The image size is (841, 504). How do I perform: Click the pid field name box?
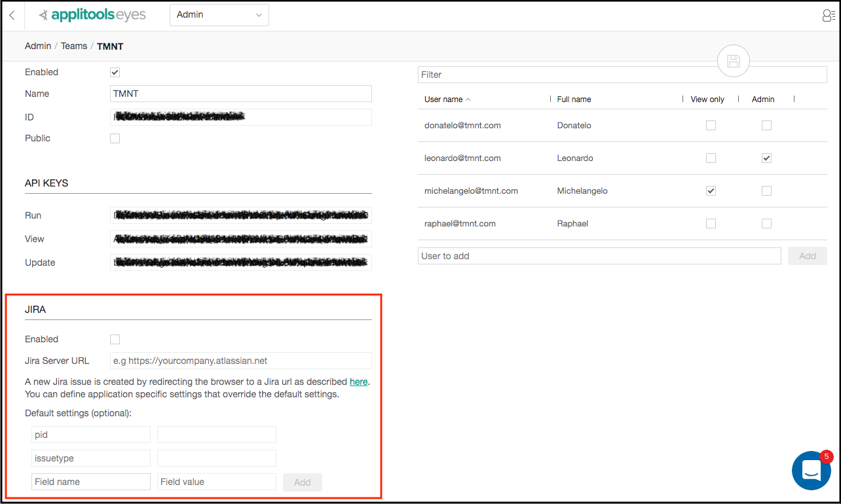[91, 435]
